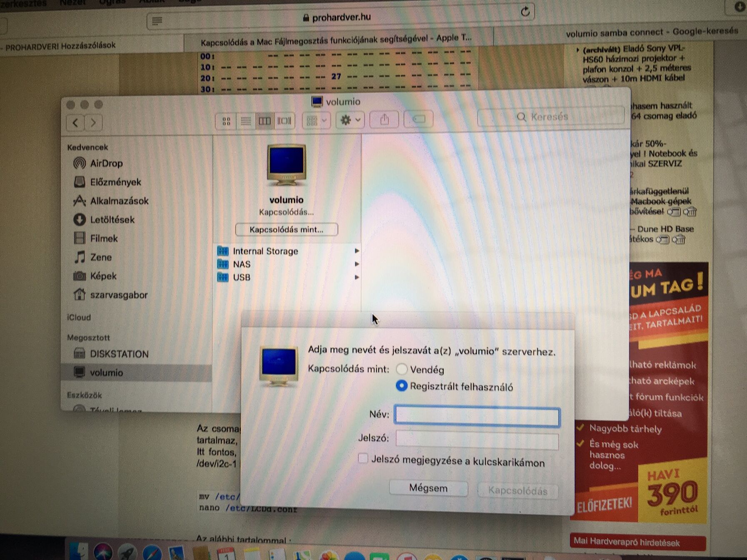Open Siri from the Dock
The width and height of the screenshot is (747, 560).
pos(102,552)
